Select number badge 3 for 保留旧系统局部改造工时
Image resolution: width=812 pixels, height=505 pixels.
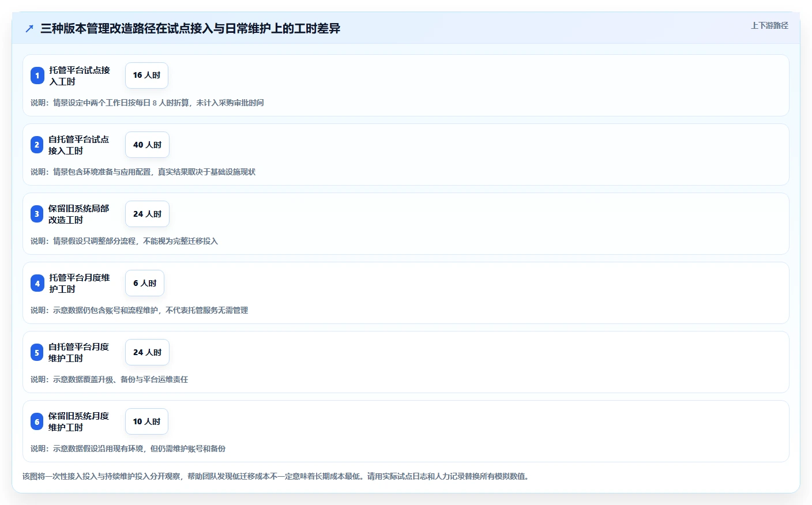37,214
